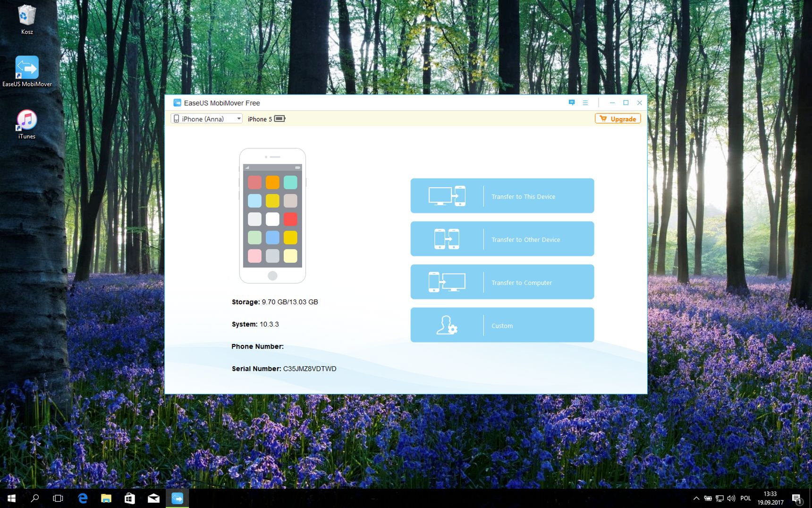Viewport: 812px width, 508px height.
Task: Open the volume tray icon
Action: 731,498
